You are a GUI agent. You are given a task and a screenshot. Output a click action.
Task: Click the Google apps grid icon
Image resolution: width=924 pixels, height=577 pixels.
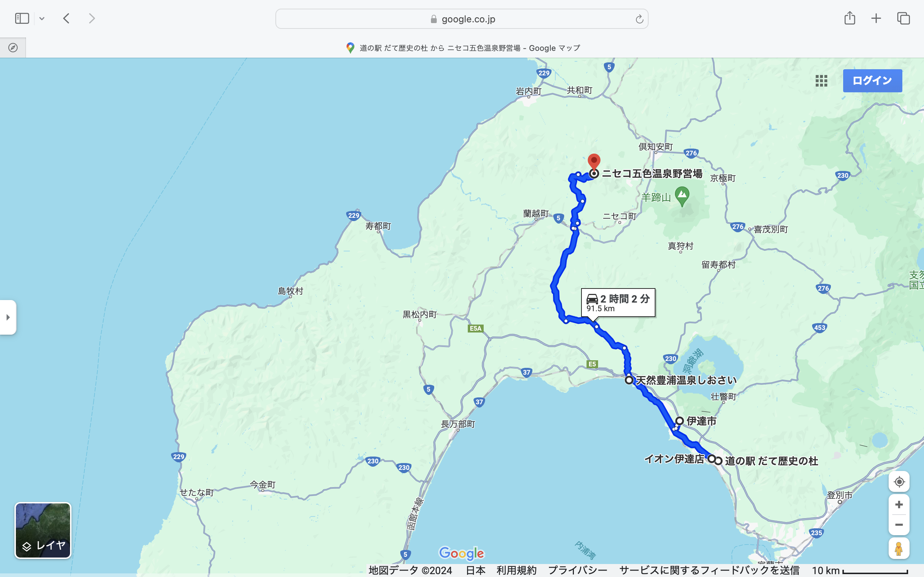pyautogui.click(x=821, y=80)
